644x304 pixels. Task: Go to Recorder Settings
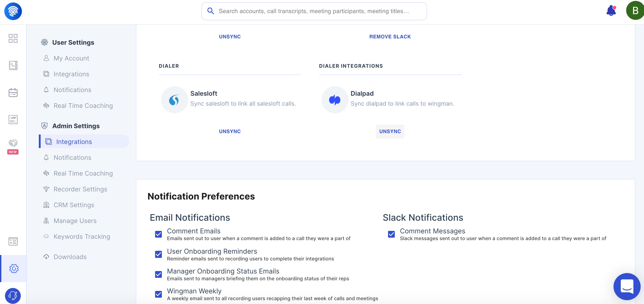tap(80, 189)
